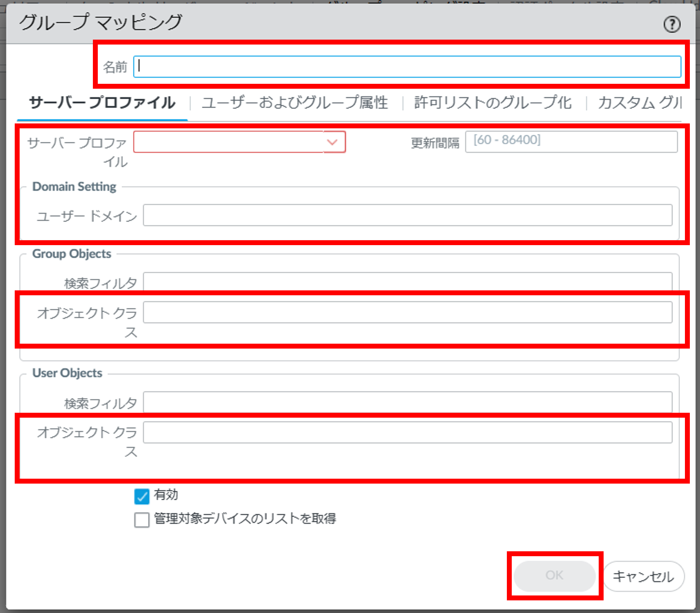This screenshot has width=700, height=613.
Task: Expand the サーバー プロファイル dropdown arrow
Action: tap(332, 142)
